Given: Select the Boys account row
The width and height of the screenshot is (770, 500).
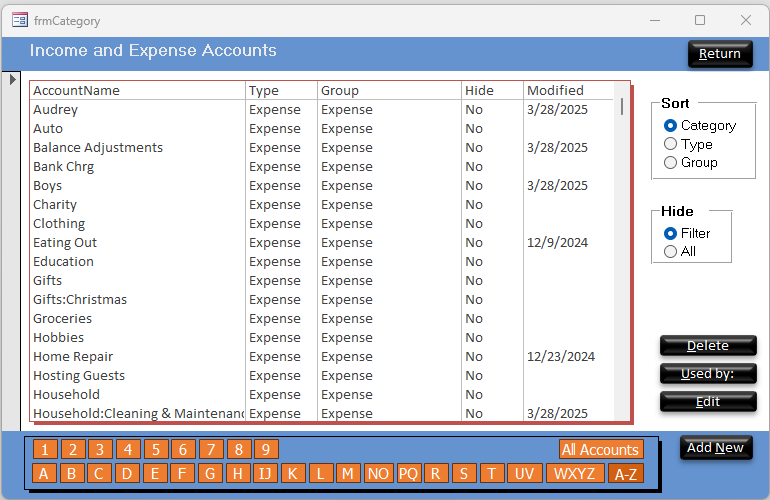Looking at the screenshot, I should (x=322, y=186).
